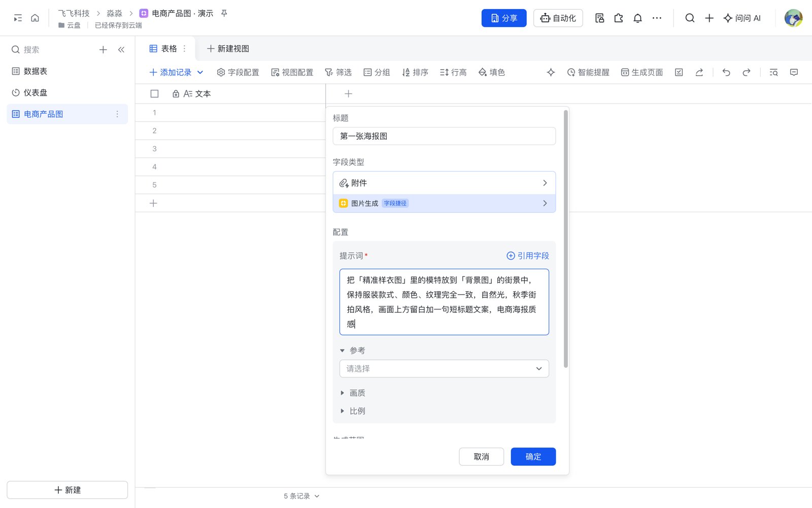This screenshot has width=812, height=508.
Task: Add new item via sidebar plus icon
Action: pyautogui.click(x=103, y=50)
